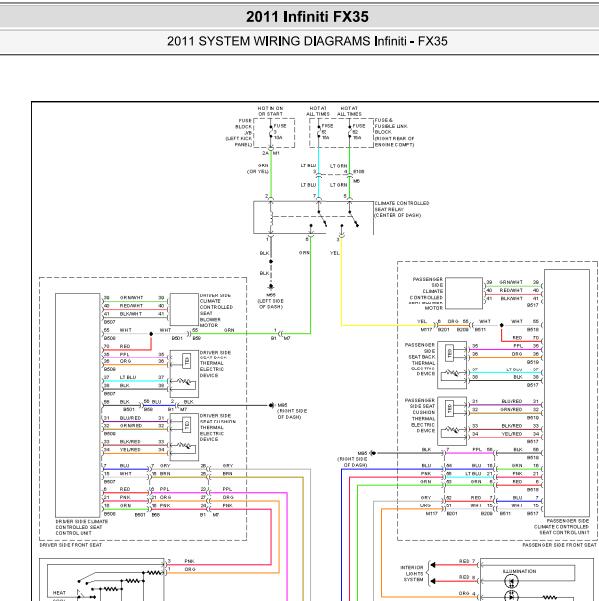Click the passenger side seat cushion thermal device label

tap(420, 415)
